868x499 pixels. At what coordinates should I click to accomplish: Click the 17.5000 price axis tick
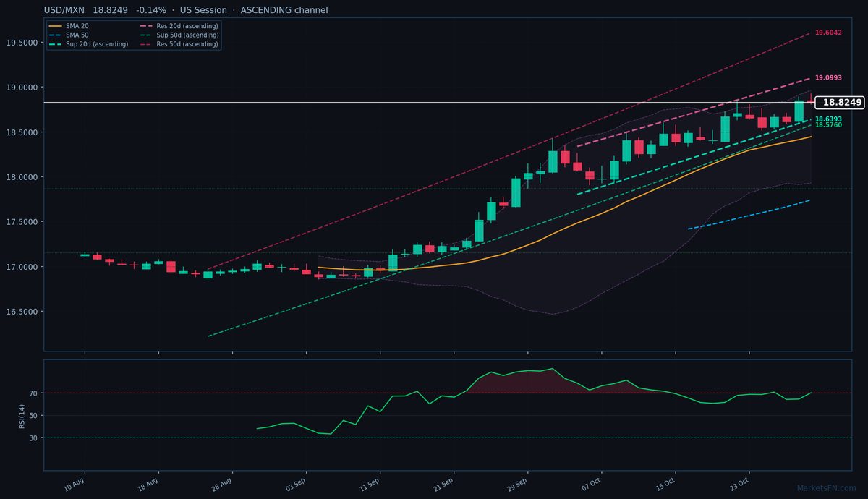click(x=22, y=222)
